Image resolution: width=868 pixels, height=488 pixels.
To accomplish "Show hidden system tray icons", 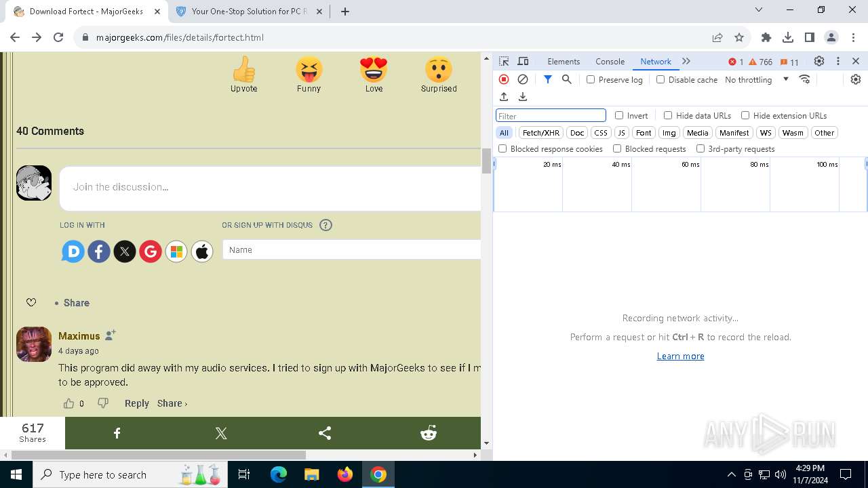I will 731,474.
